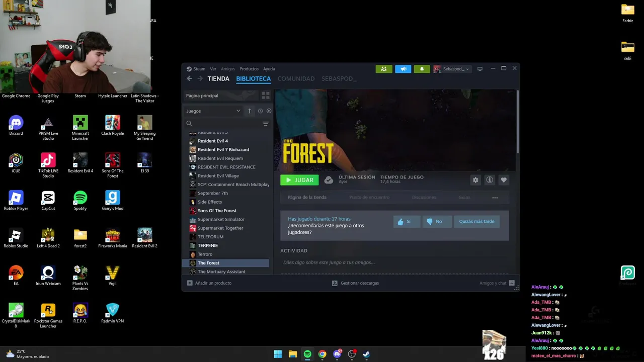Screen dimensions: 644x362
Task: Type in the activity comment field
Action: click(x=395, y=262)
